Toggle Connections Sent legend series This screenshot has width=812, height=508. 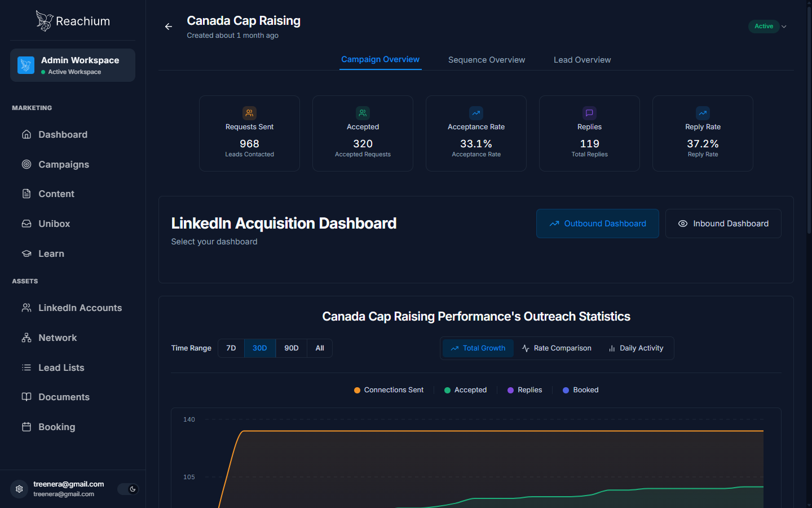389,390
